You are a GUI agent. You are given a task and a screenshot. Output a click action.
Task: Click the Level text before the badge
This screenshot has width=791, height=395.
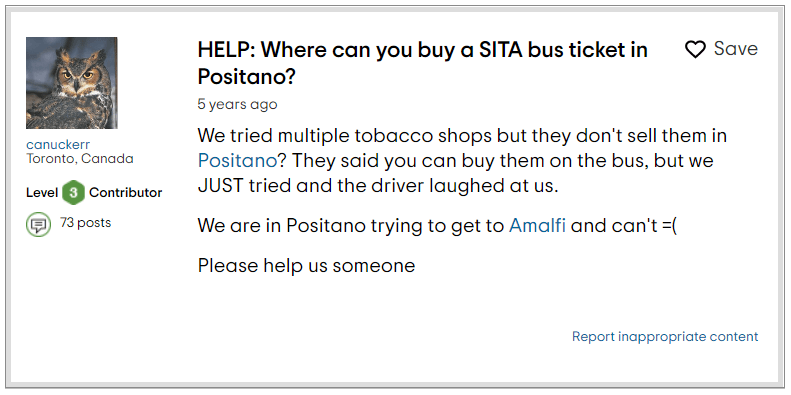pyautogui.click(x=42, y=193)
